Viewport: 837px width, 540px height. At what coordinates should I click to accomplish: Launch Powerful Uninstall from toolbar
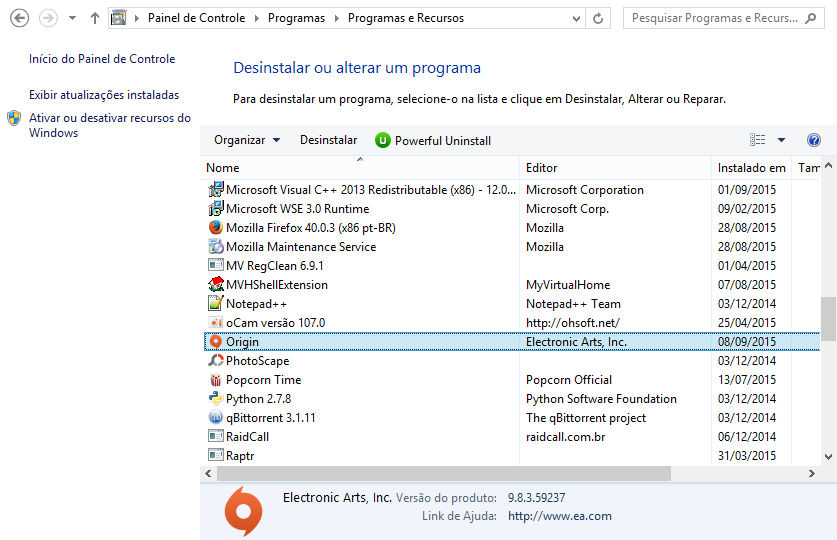coord(433,141)
